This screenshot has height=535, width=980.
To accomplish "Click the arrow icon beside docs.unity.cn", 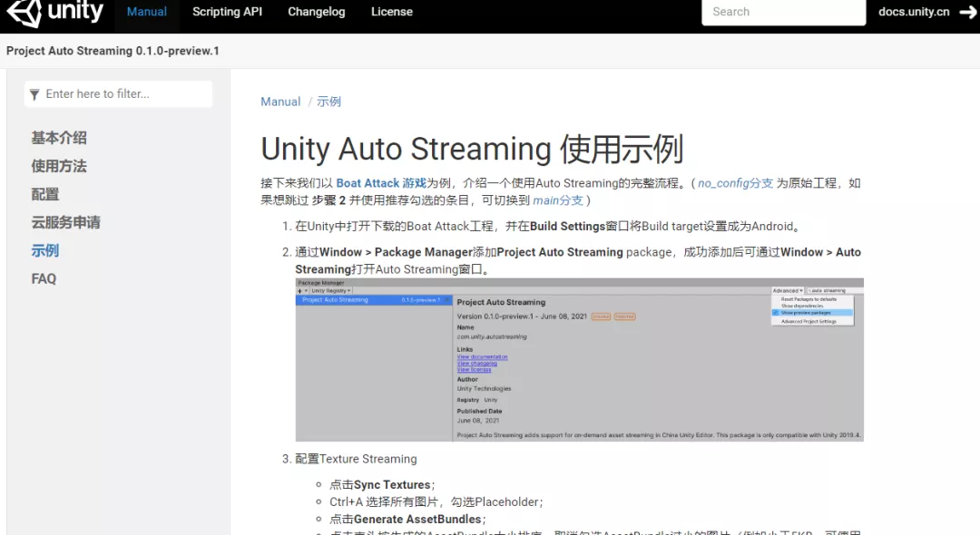I will point(969,12).
